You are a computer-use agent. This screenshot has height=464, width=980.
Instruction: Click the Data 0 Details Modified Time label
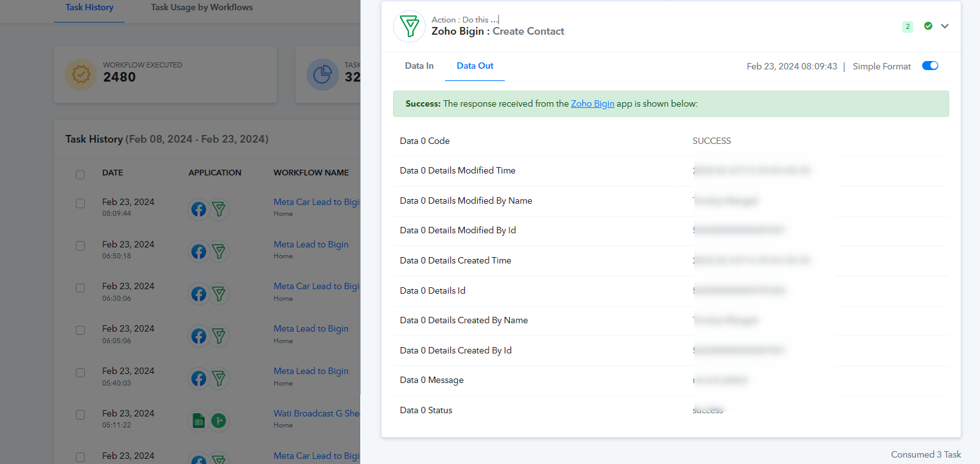pyautogui.click(x=458, y=170)
